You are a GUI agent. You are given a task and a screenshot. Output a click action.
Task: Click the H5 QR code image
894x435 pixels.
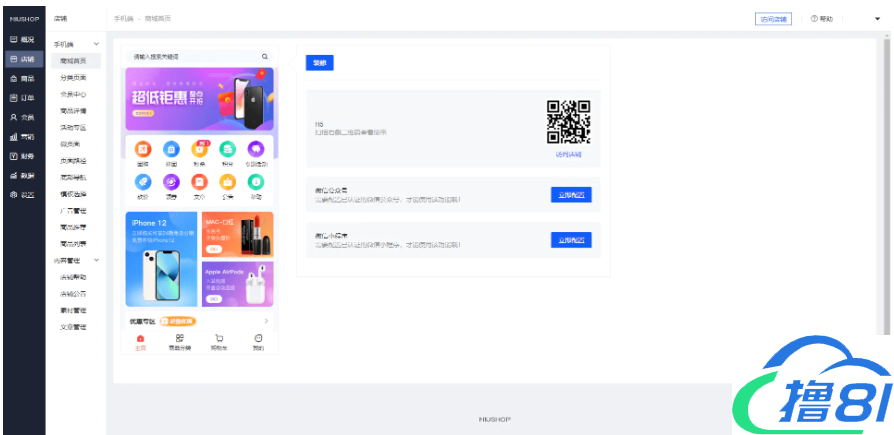568,123
